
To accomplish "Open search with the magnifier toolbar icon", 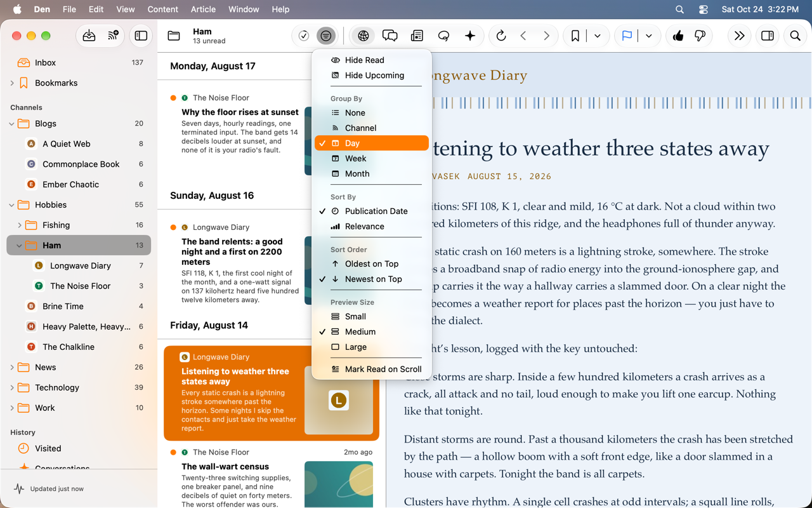I will coord(795,36).
